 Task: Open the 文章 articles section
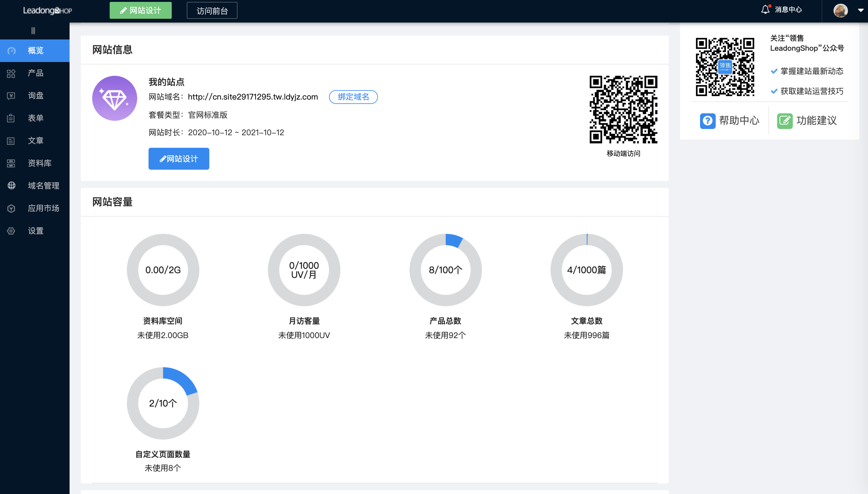click(35, 141)
